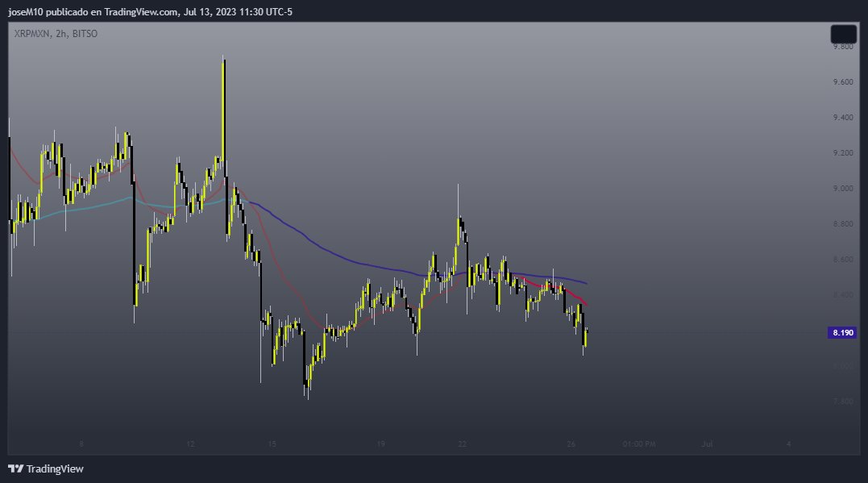
Task: Click the Jul label on time axis
Action: point(707,444)
